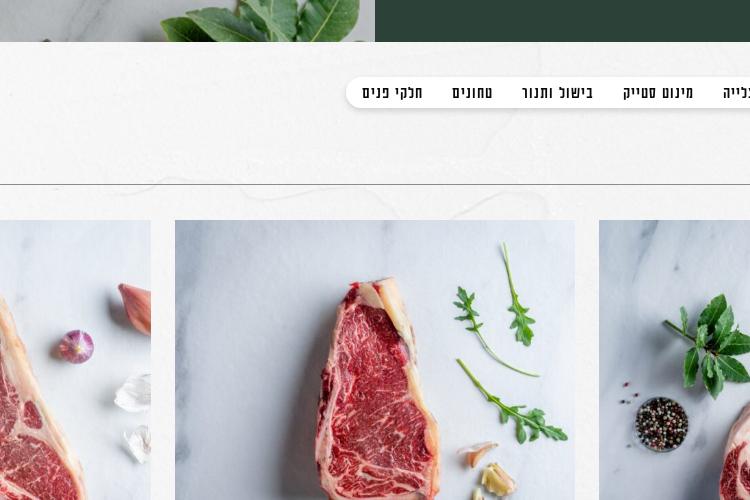Screen dimensions: 750x500
Task: Click the white category bar between טחונים and בישול ותנור
Action: point(507,93)
